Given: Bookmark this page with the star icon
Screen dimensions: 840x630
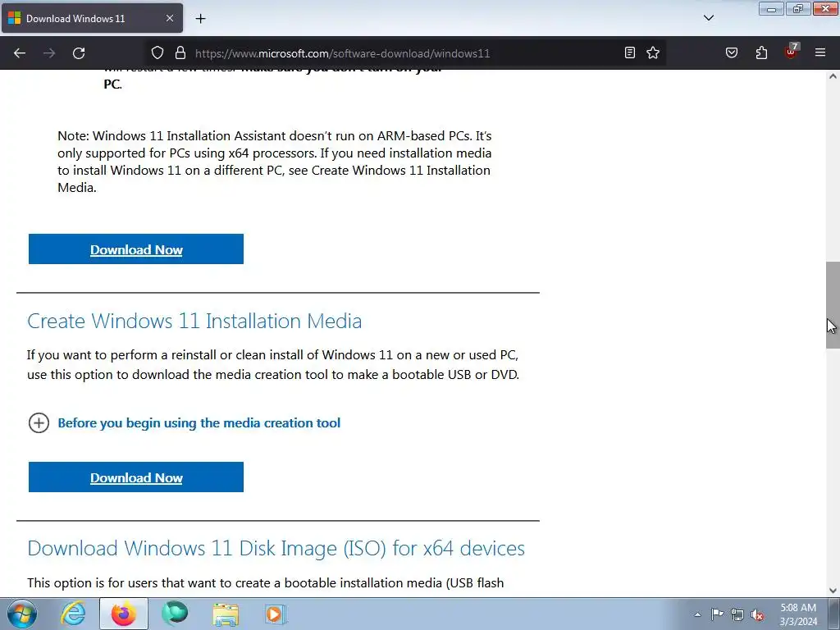Looking at the screenshot, I should [x=652, y=52].
